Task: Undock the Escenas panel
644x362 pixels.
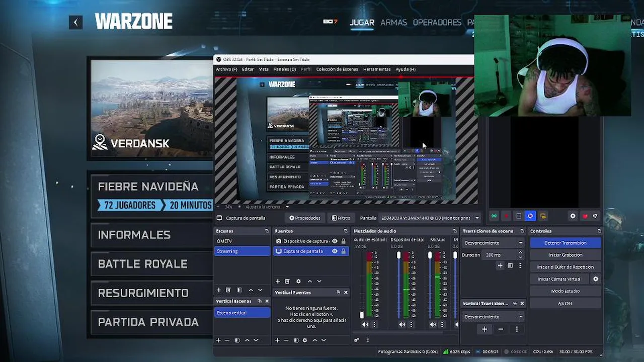Action: coord(267,231)
